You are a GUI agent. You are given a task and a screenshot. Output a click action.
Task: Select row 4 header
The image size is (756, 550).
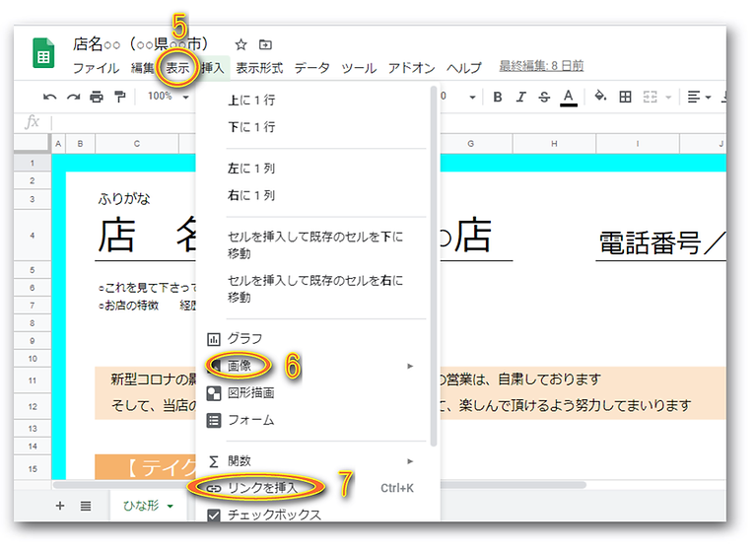tap(33, 236)
